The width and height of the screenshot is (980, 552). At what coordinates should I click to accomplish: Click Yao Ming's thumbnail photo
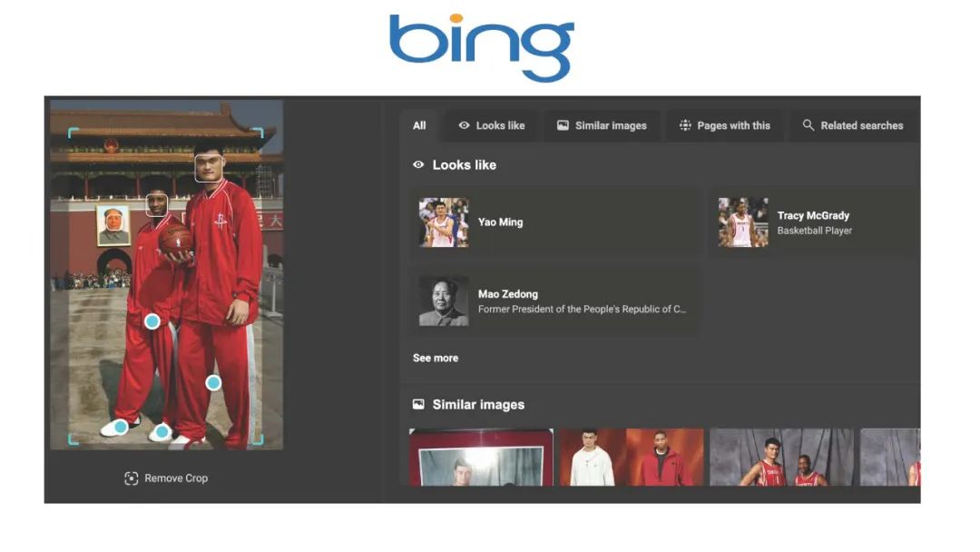coord(444,222)
